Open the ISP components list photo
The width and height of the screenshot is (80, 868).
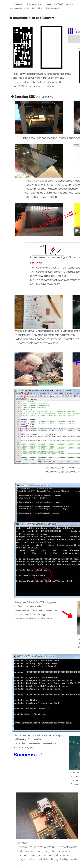pos(38,312)
